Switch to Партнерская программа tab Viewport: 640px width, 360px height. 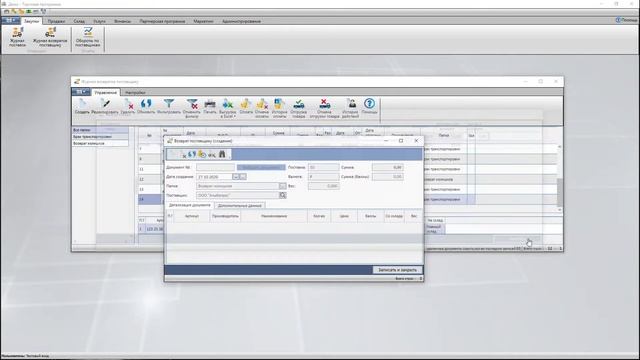(162, 21)
